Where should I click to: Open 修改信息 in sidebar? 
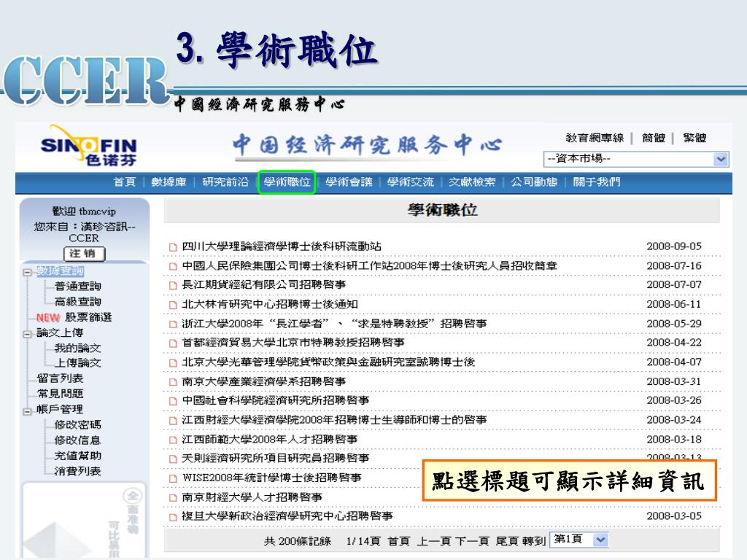[77, 440]
